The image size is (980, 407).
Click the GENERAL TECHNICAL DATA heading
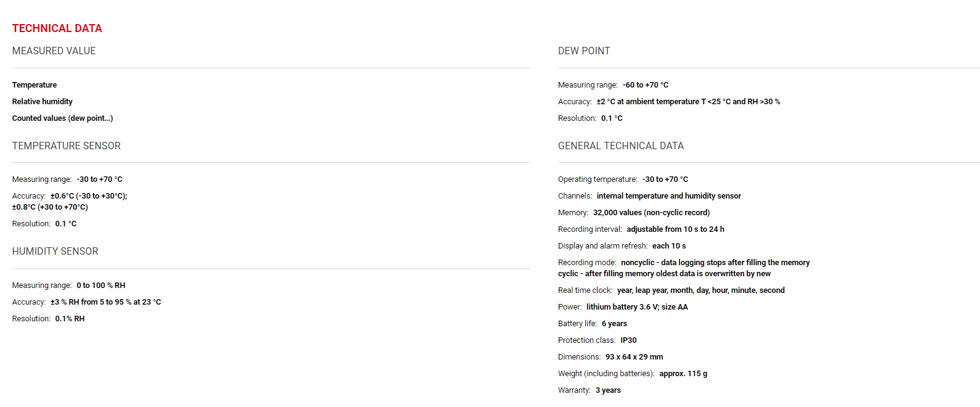click(x=620, y=146)
